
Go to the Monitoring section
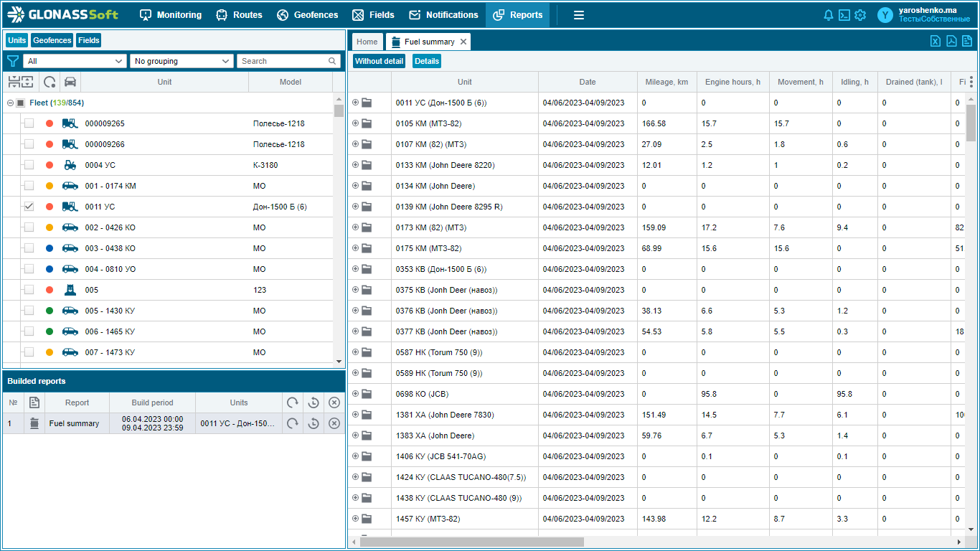click(x=171, y=15)
